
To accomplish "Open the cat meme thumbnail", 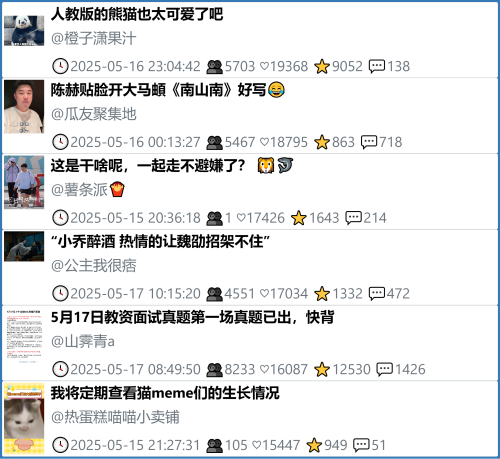I will (x=24, y=419).
